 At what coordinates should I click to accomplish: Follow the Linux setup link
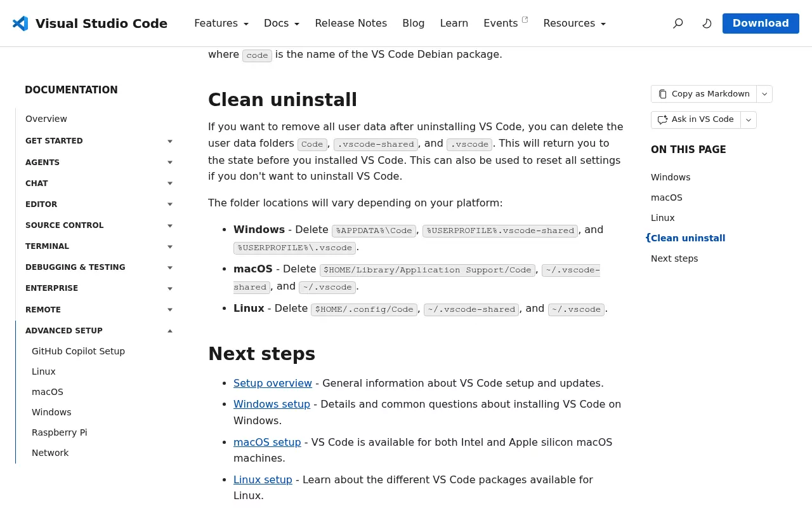coord(263,480)
